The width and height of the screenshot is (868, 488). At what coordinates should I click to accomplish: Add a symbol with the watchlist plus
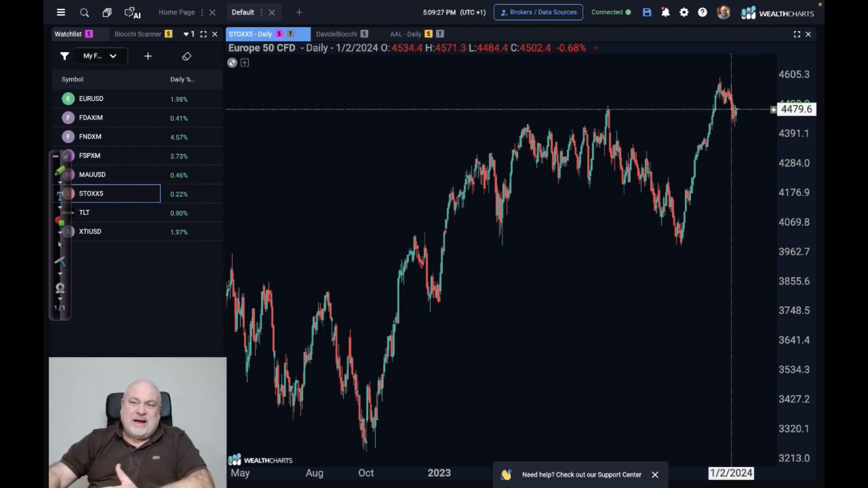click(148, 56)
